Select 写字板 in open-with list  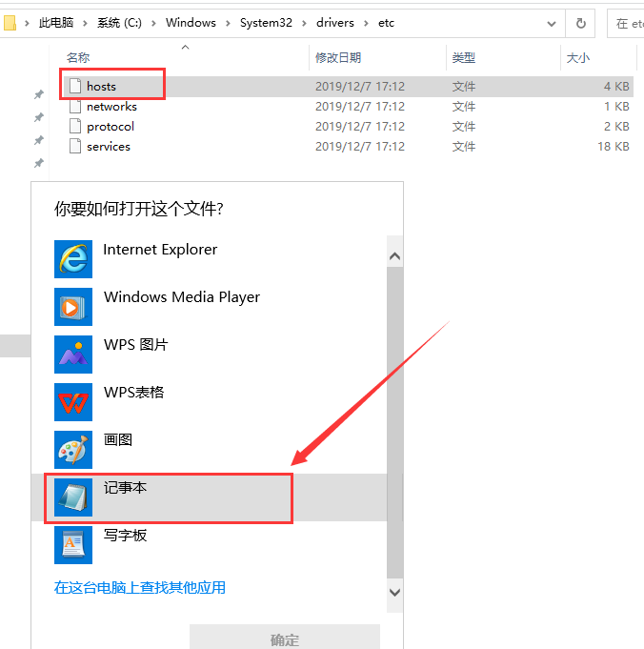click(x=209, y=545)
